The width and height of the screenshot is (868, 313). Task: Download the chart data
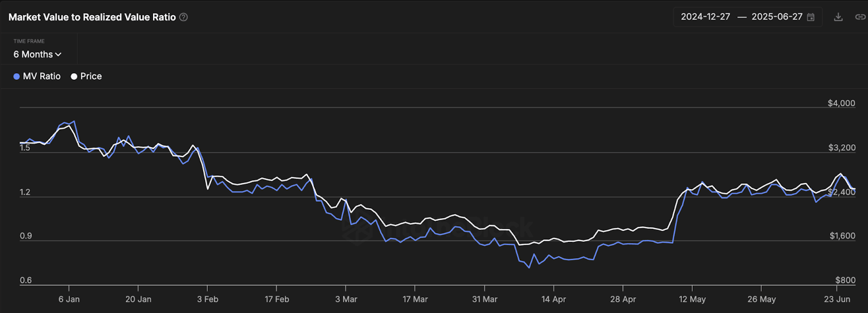click(838, 17)
